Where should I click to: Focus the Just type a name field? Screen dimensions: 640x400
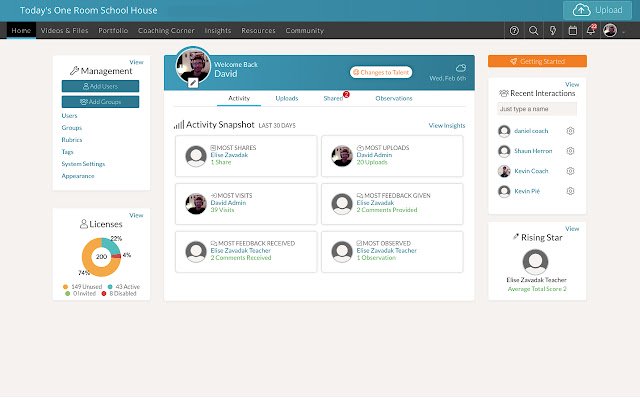(537, 109)
